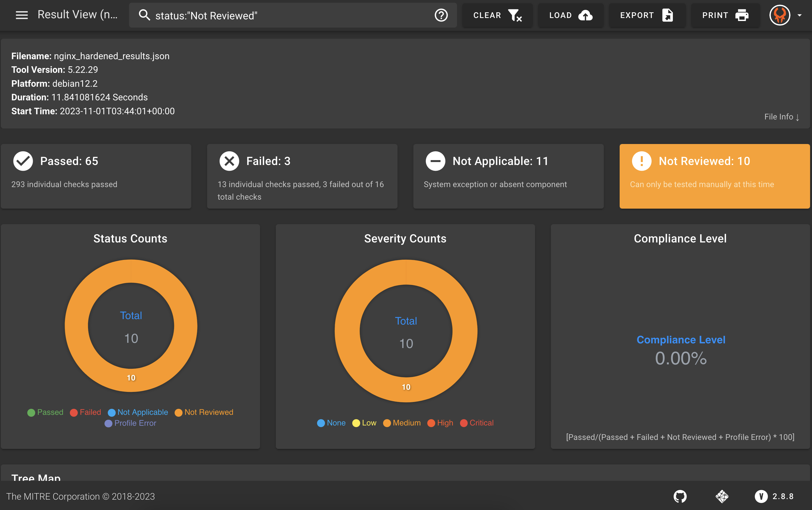Click the clear filter funnel icon

click(515, 15)
